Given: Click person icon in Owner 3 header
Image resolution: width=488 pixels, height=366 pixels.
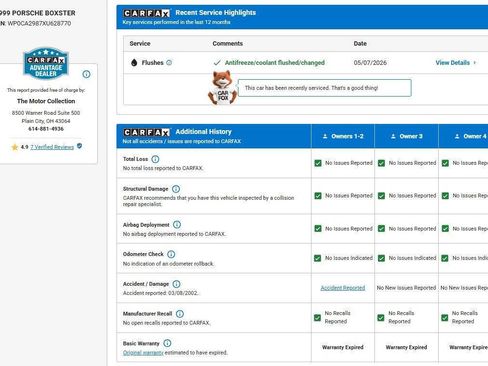Looking at the screenshot, I should [393, 136].
